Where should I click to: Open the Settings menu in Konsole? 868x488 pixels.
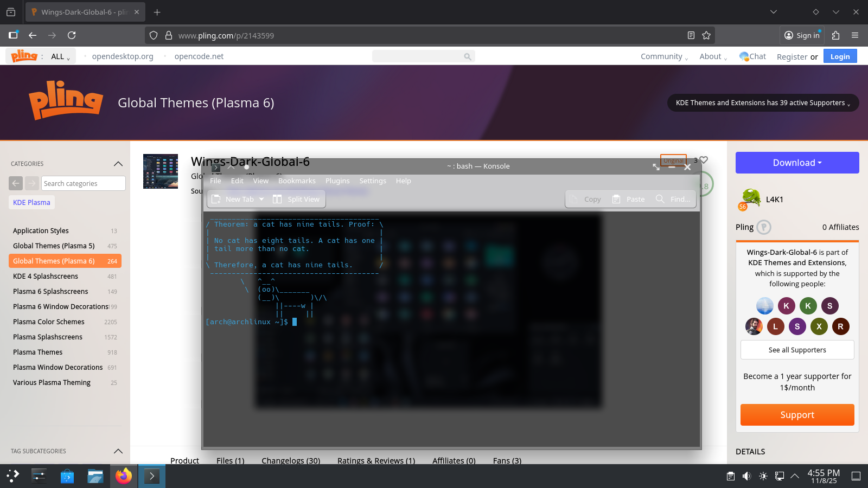pos(373,181)
